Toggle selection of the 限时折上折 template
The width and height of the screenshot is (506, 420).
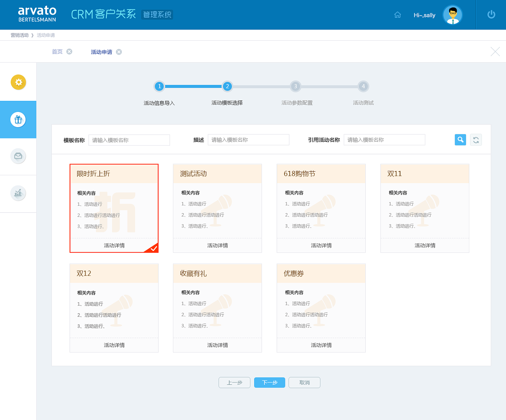pos(114,208)
